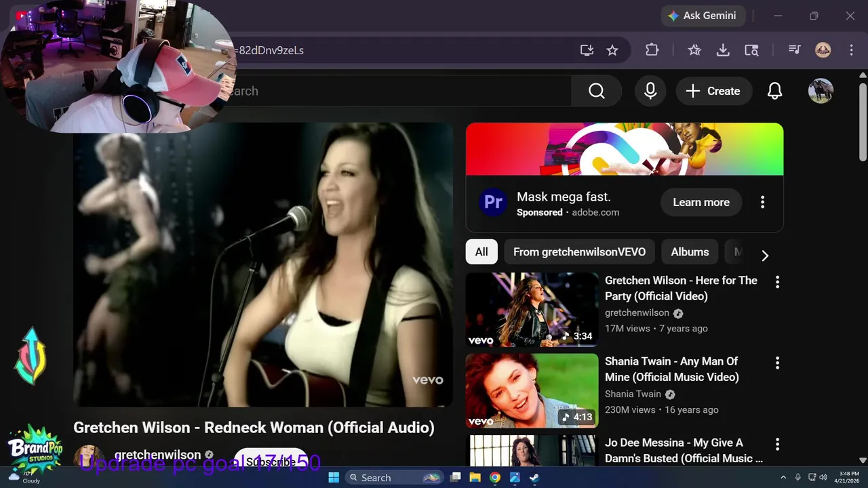
Task: Open the Steam taskbar icon
Action: click(x=534, y=477)
